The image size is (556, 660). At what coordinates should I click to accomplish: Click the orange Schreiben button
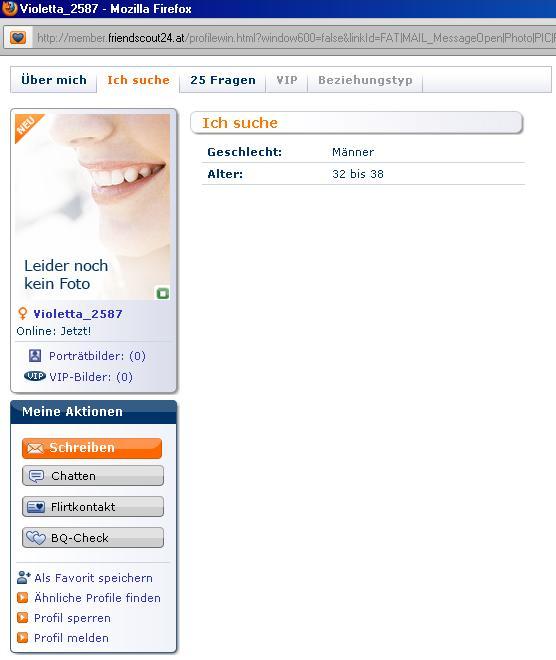92,448
